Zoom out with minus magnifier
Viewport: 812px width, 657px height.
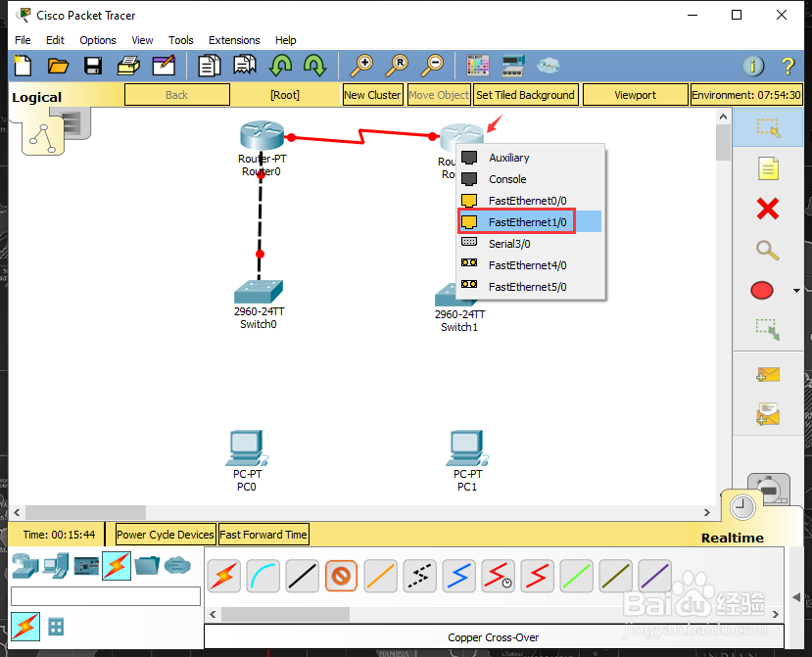tap(432, 66)
